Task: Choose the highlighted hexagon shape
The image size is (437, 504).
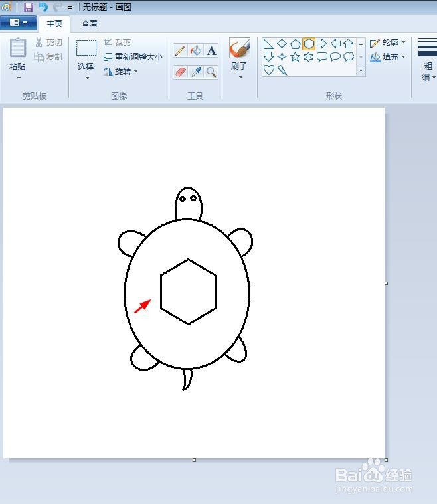Action: coord(308,44)
